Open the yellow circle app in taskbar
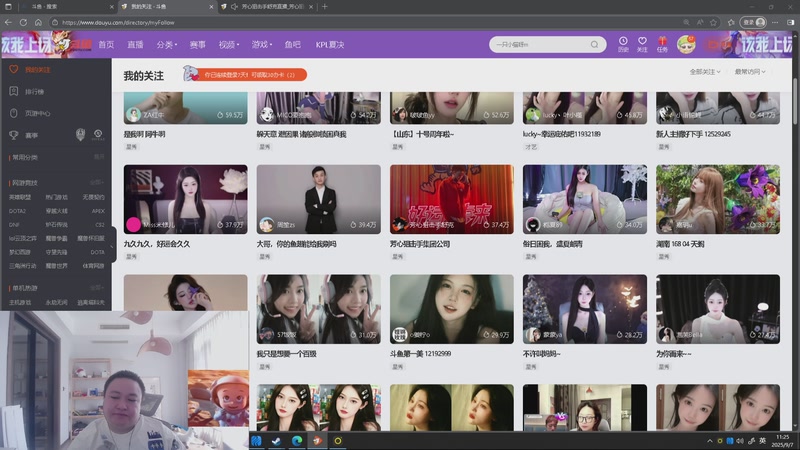 click(x=338, y=441)
